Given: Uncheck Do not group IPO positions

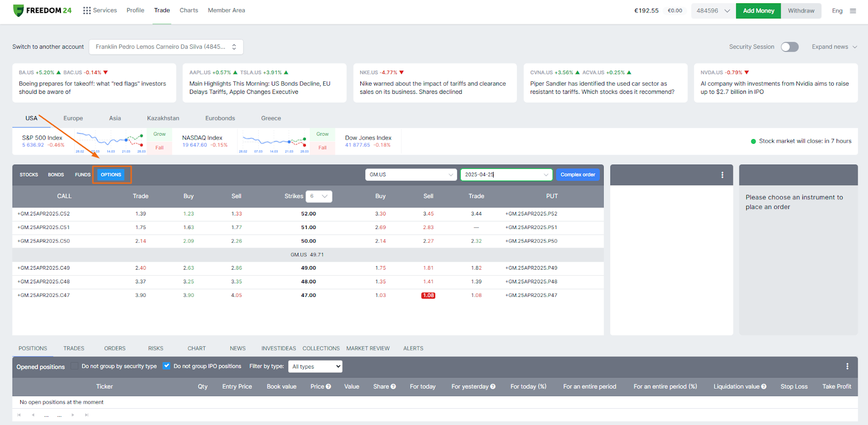Looking at the screenshot, I should click(x=167, y=366).
